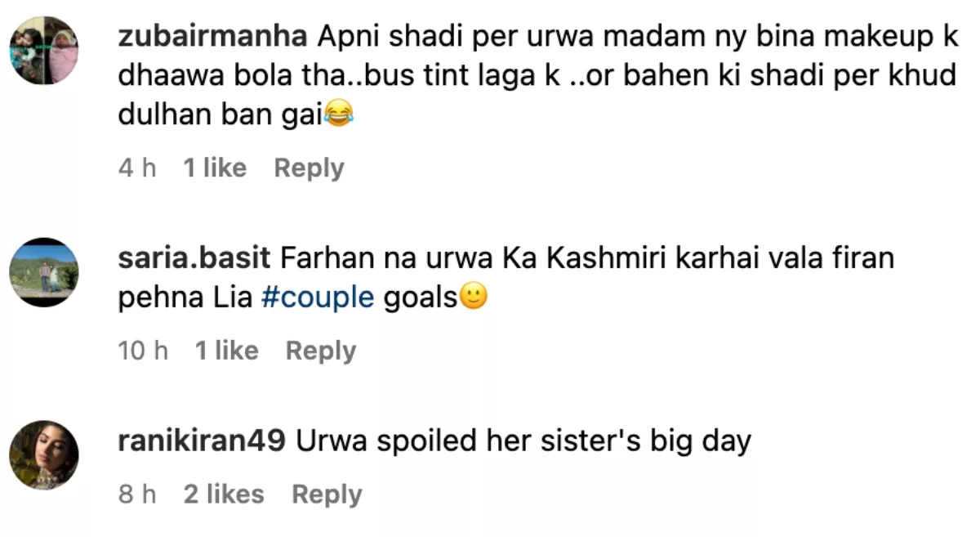Open ranikiran49's profile picture

44,455
